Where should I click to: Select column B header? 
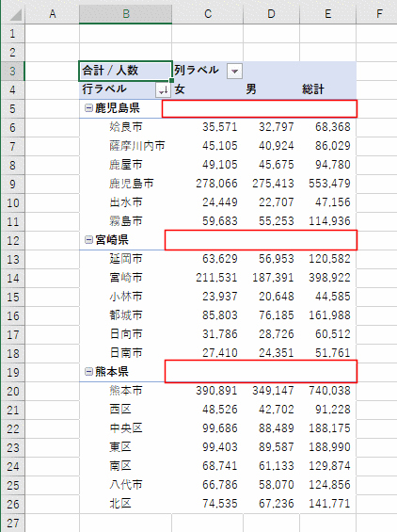pyautogui.click(x=126, y=14)
